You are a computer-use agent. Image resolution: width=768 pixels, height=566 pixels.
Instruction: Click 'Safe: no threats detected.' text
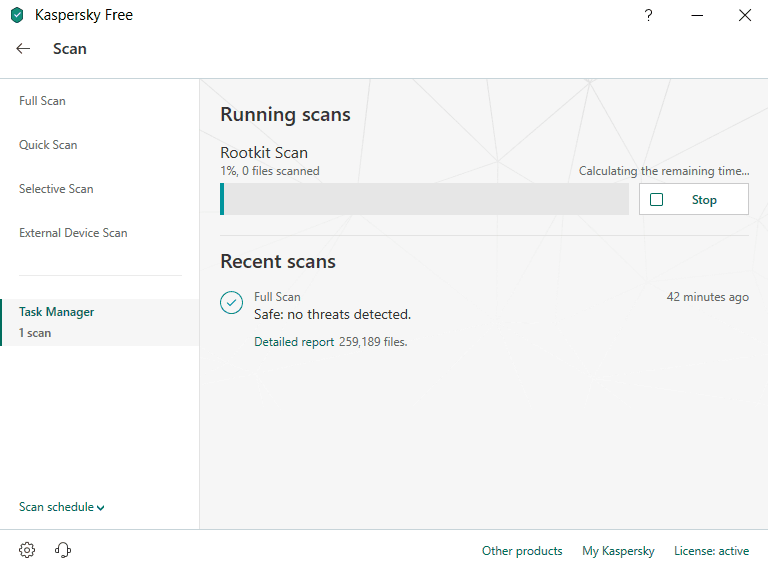point(333,314)
